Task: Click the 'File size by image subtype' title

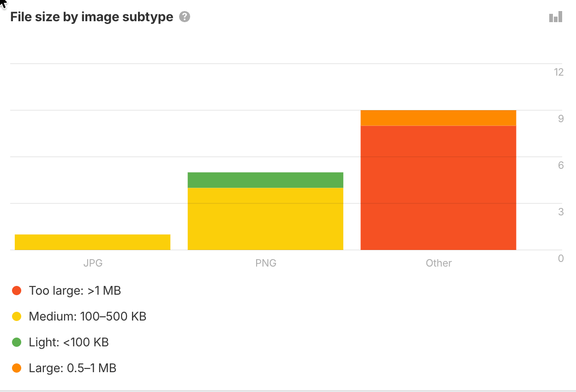Action: coord(92,17)
